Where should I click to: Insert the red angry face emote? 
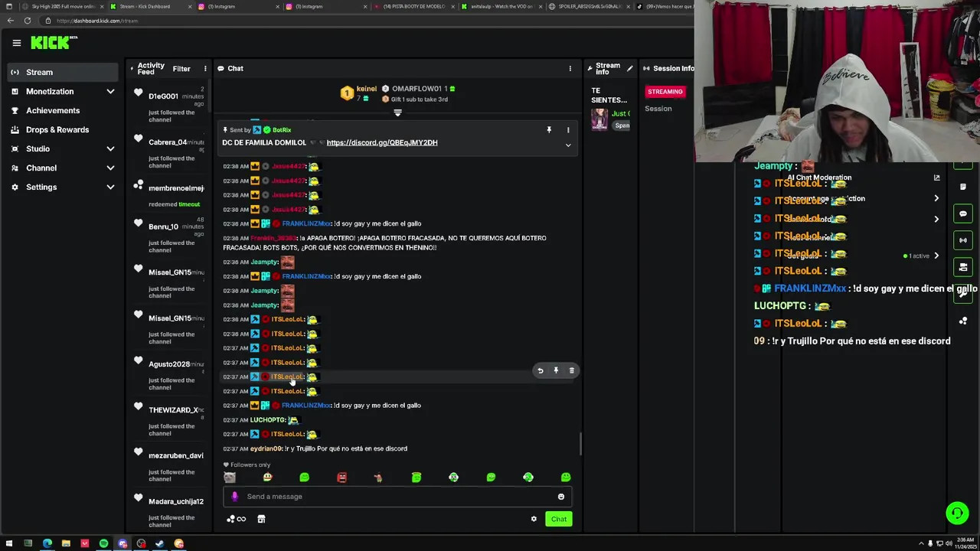[341, 478]
